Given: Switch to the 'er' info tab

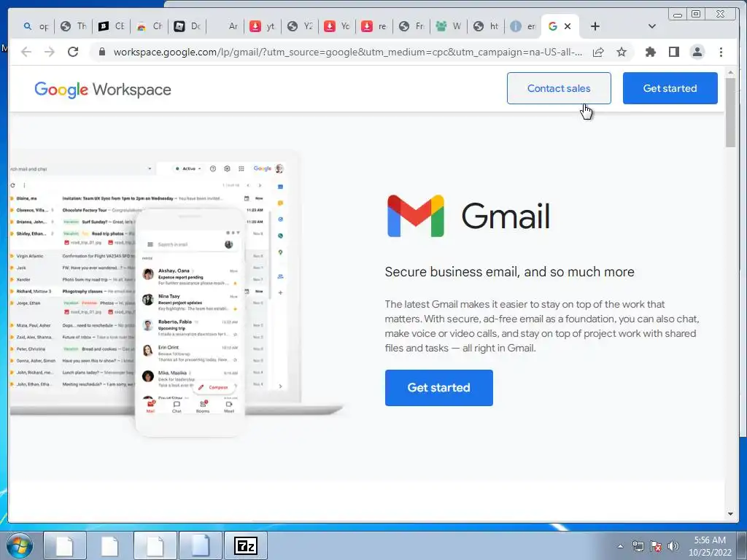Looking at the screenshot, I should tap(522, 26).
